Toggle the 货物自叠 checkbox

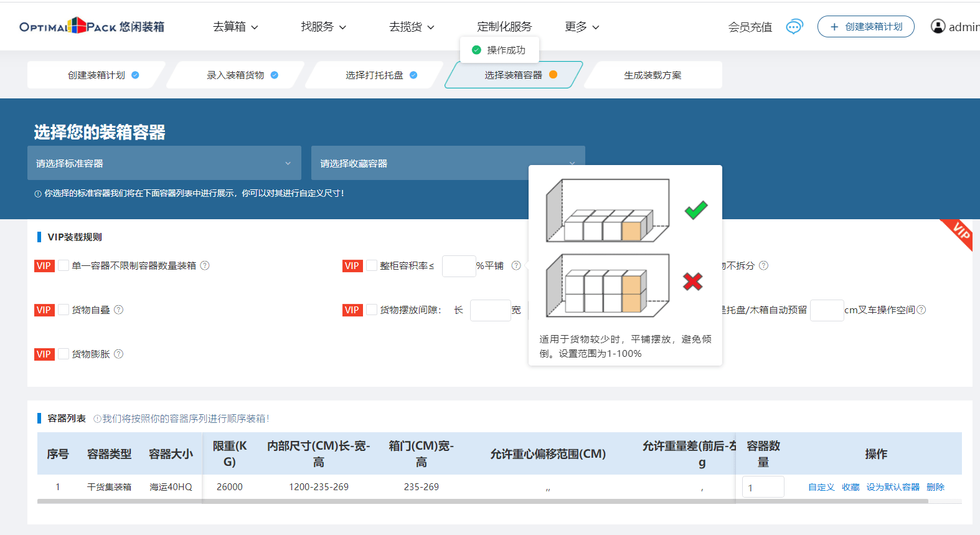coord(64,310)
